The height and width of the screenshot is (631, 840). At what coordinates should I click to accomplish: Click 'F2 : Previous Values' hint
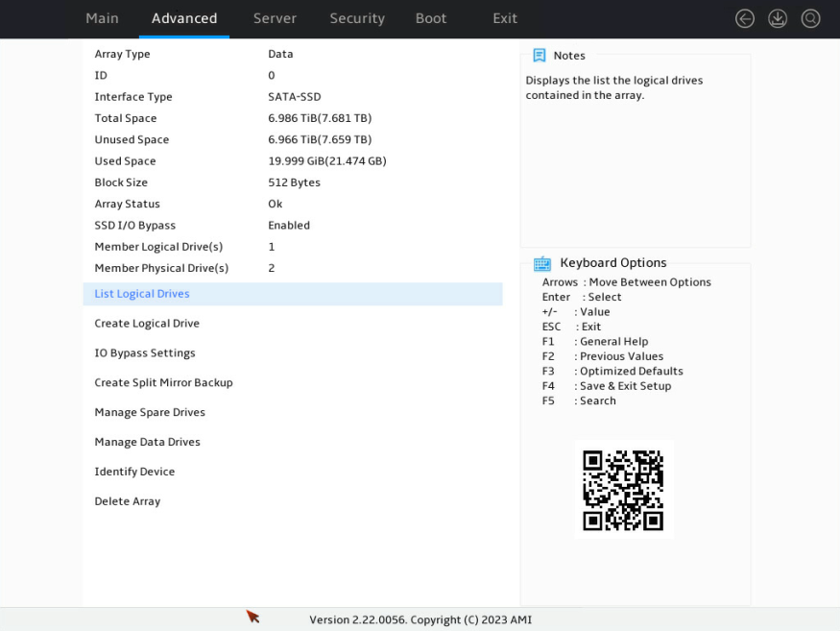point(603,356)
